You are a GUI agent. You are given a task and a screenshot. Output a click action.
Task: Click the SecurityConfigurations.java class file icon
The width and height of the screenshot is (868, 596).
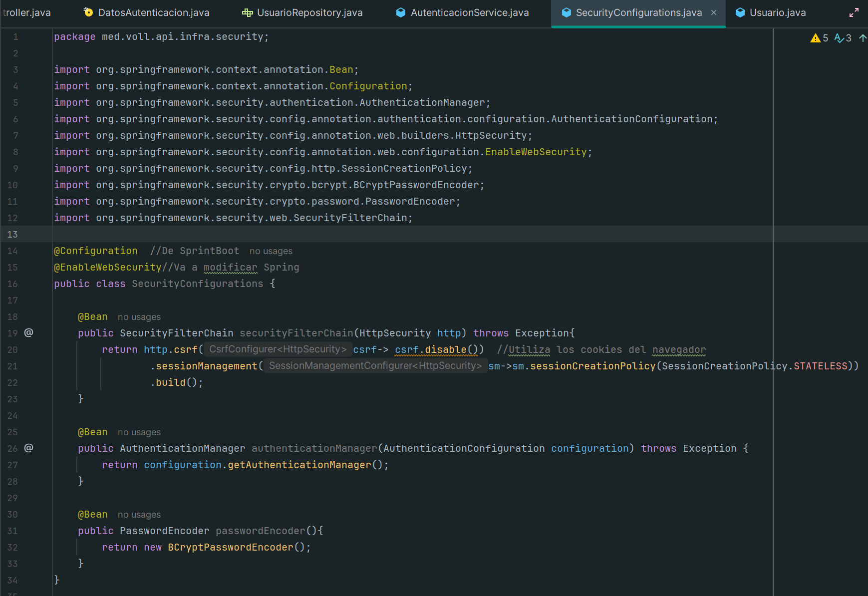566,12
